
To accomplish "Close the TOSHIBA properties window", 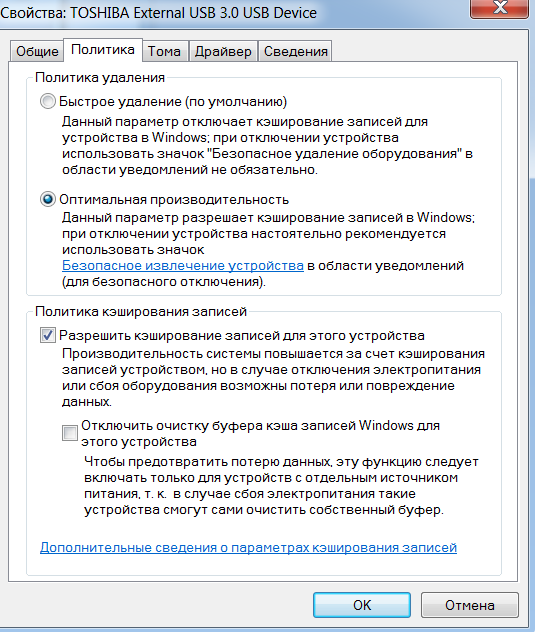I will tap(500, 8).
